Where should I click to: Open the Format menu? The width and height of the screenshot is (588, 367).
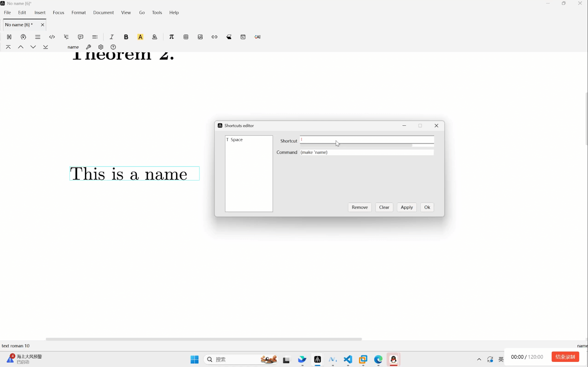79,13
